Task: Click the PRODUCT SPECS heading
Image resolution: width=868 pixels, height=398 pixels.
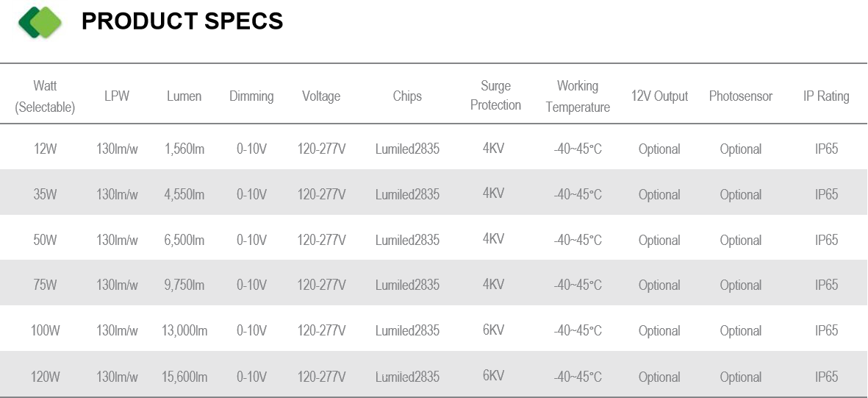Action: click(182, 21)
